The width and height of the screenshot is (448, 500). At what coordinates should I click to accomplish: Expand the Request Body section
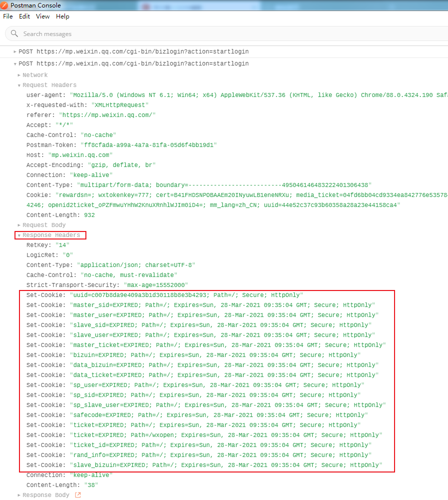pyautogui.click(x=19, y=225)
